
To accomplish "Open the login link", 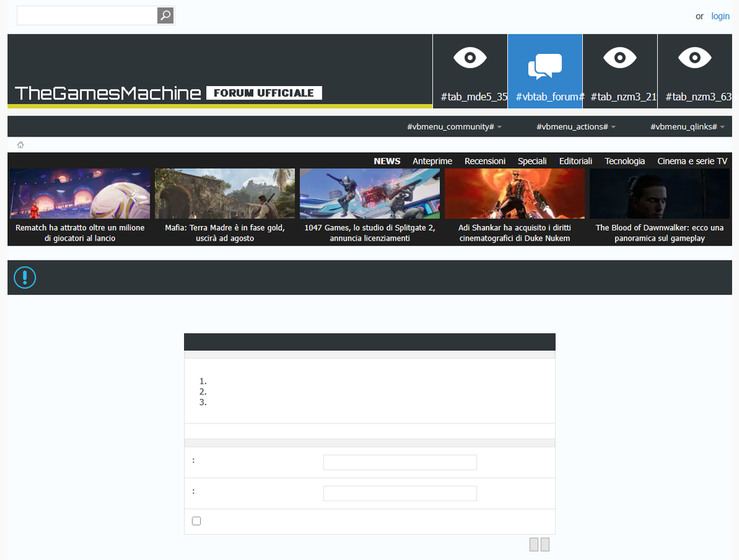I will point(720,16).
